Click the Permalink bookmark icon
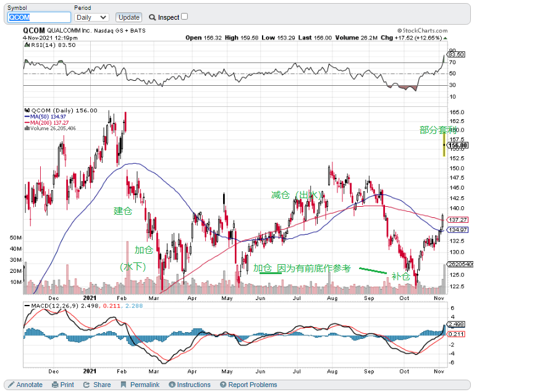This screenshot has height=392, width=558. tap(124, 385)
